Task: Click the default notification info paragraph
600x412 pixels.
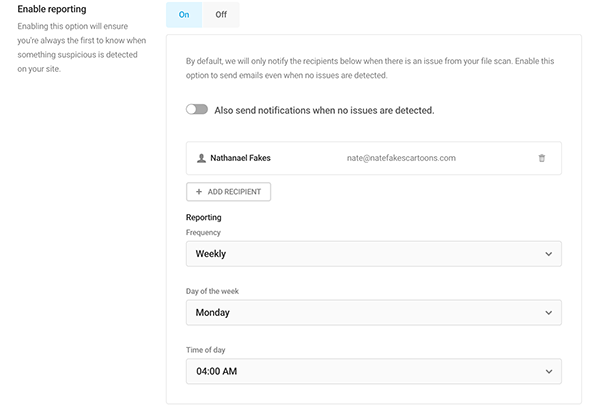Action: click(370, 68)
